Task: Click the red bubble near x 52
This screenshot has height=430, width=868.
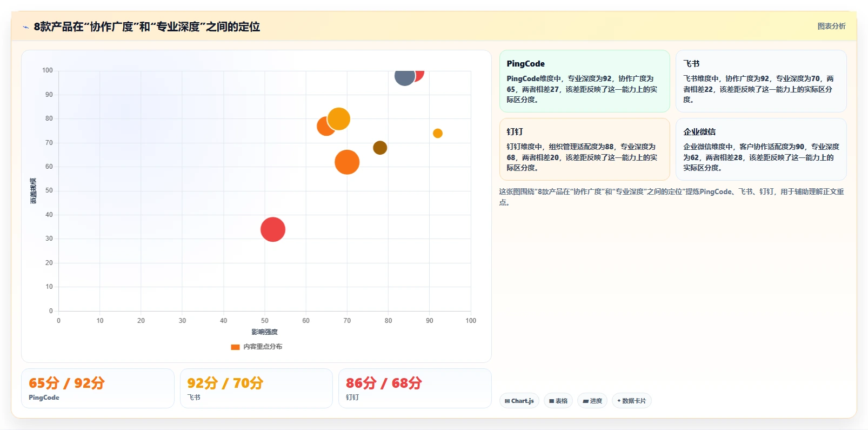Action: pos(273,229)
